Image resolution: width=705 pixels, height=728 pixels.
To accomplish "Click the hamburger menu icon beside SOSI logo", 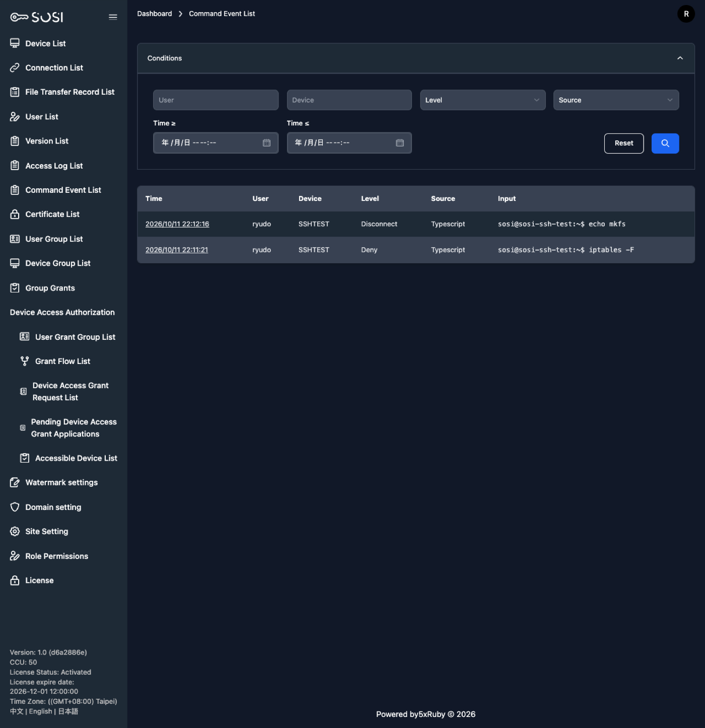I will 113,17.
